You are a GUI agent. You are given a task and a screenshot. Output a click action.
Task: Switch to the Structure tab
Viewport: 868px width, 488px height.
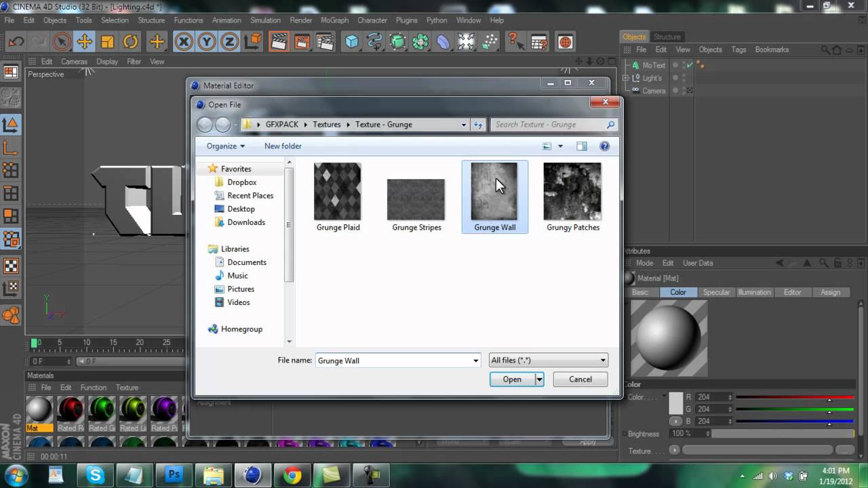click(667, 37)
